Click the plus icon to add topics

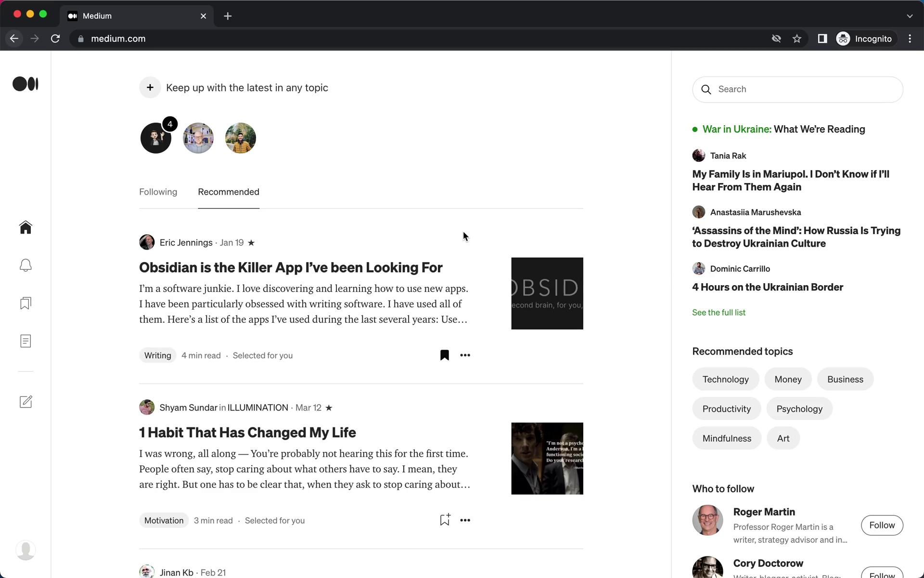[150, 88]
